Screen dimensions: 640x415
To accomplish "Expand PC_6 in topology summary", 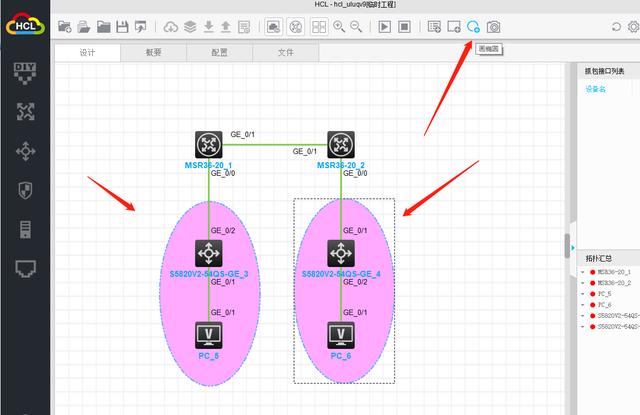I will pos(582,305).
